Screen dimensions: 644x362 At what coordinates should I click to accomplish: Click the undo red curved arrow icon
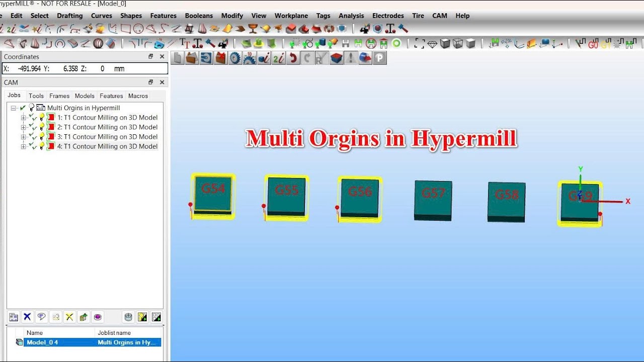click(x=293, y=58)
